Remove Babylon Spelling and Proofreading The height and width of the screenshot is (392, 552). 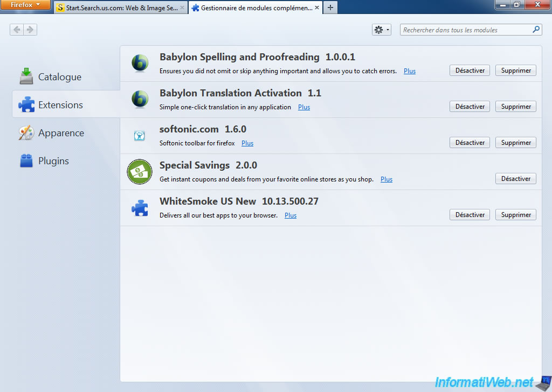516,71
